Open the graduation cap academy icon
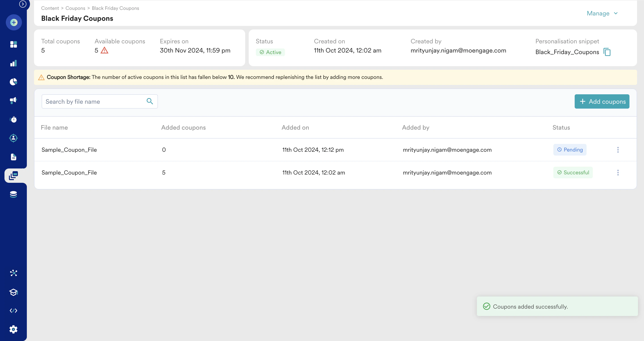The height and width of the screenshot is (341, 644). 13,292
